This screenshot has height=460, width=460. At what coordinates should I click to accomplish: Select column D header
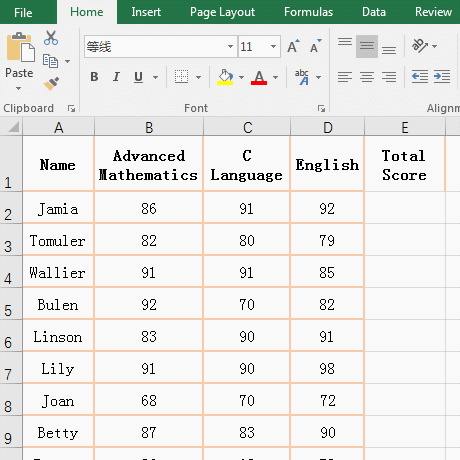(328, 127)
